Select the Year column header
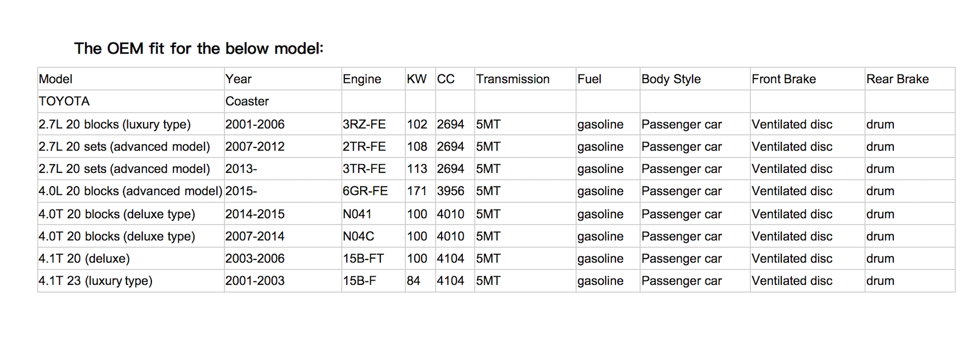This screenshot has width=980, height=337. pos(283,79)
